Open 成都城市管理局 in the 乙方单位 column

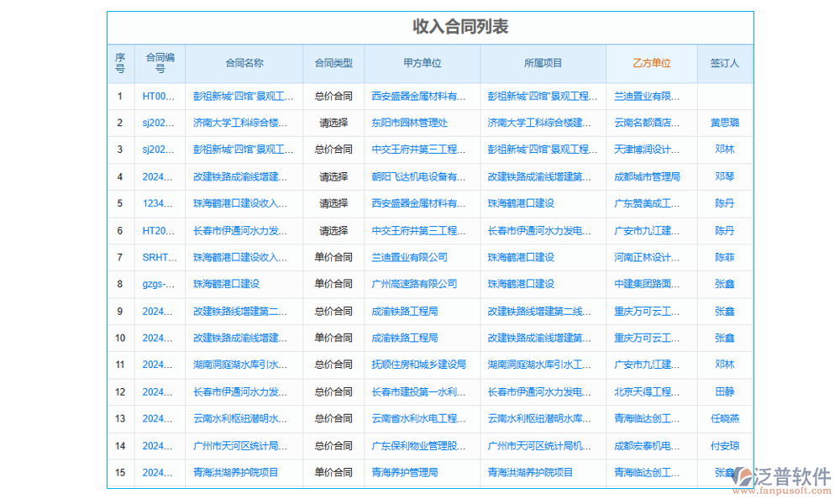pyautogui.click(x=647, y=176)
